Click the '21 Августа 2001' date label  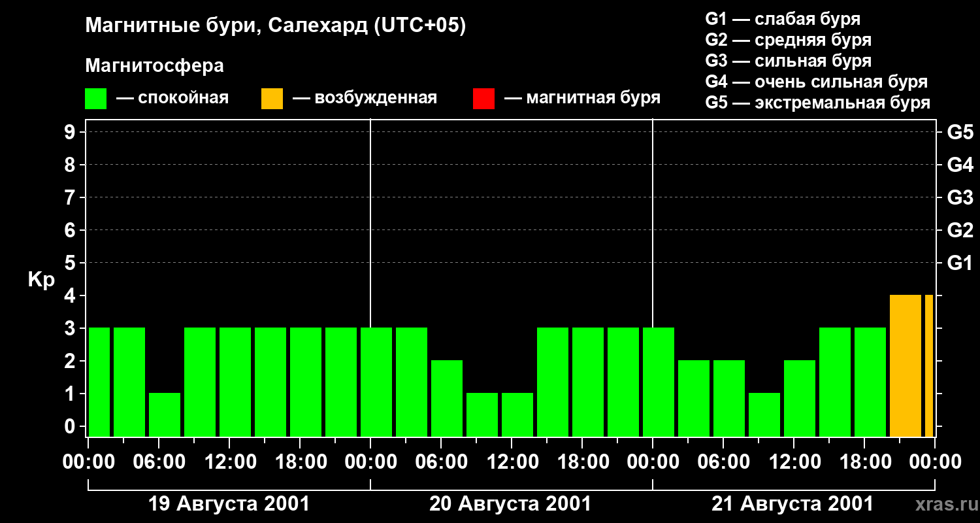point(792,504)
